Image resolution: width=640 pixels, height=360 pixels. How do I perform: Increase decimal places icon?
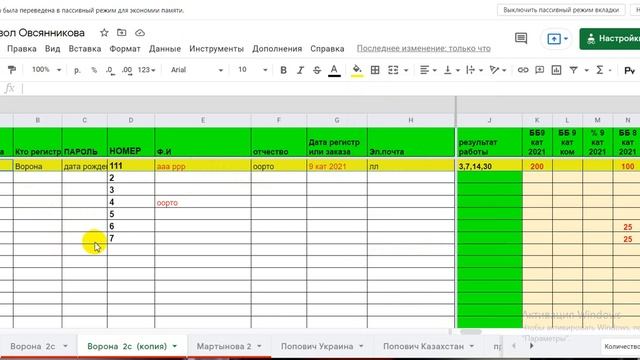(127, 70)
